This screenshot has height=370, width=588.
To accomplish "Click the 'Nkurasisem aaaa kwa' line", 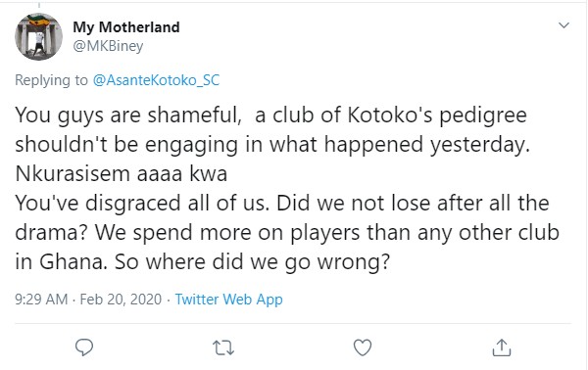I will tap(122, 174).
